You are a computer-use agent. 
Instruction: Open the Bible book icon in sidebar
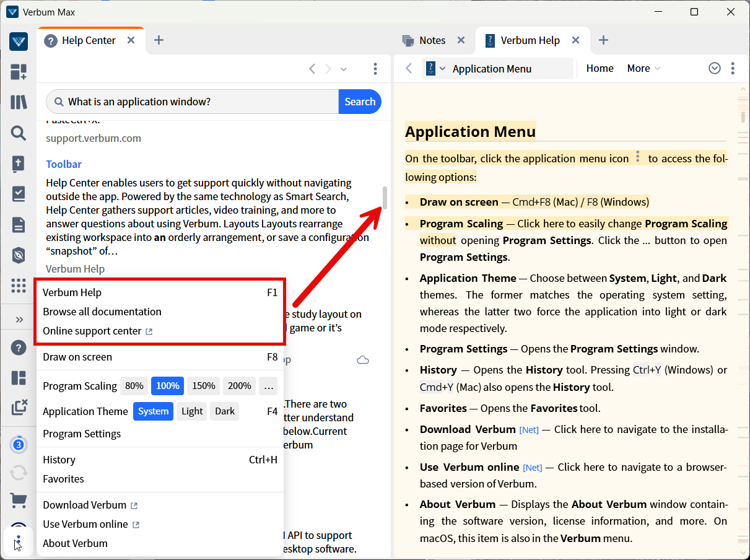tap(19, 164)
